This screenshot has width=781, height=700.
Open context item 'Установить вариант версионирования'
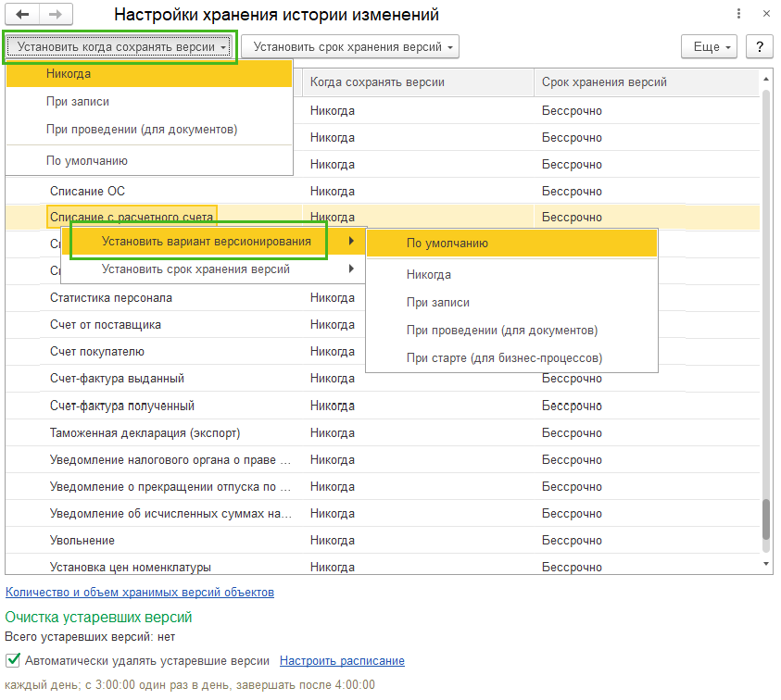(x=213, y=242)
